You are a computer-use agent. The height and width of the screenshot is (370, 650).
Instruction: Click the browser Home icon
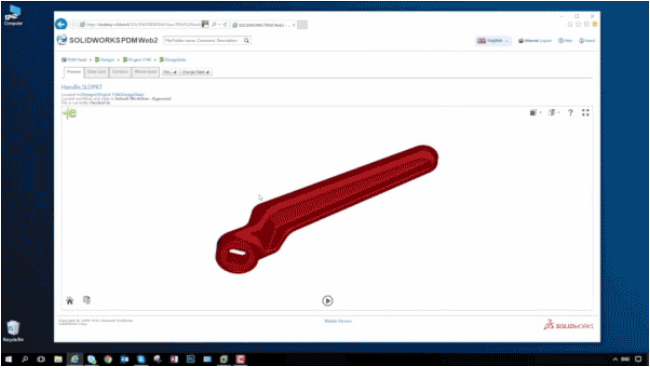pos(570,24)
